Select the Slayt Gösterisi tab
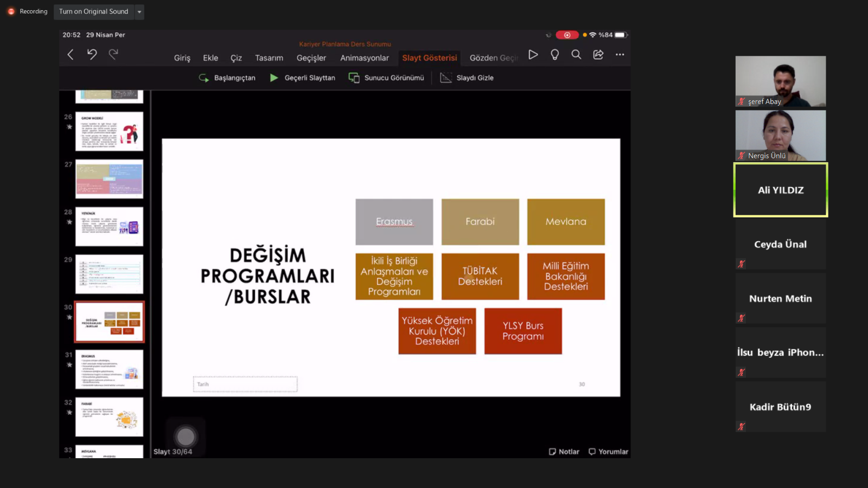868x488 pixels. tap(430, 58)
